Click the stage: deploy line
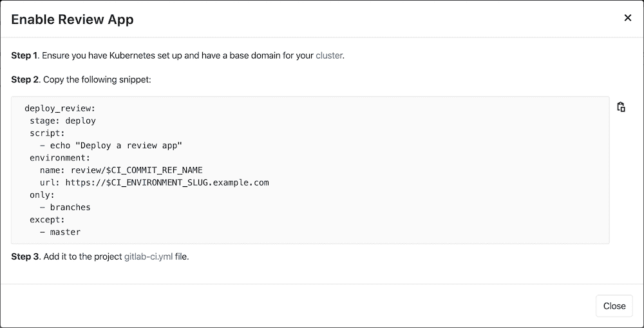Image resolution: width=644 pixels, height=328 pixels. point(62,121)
